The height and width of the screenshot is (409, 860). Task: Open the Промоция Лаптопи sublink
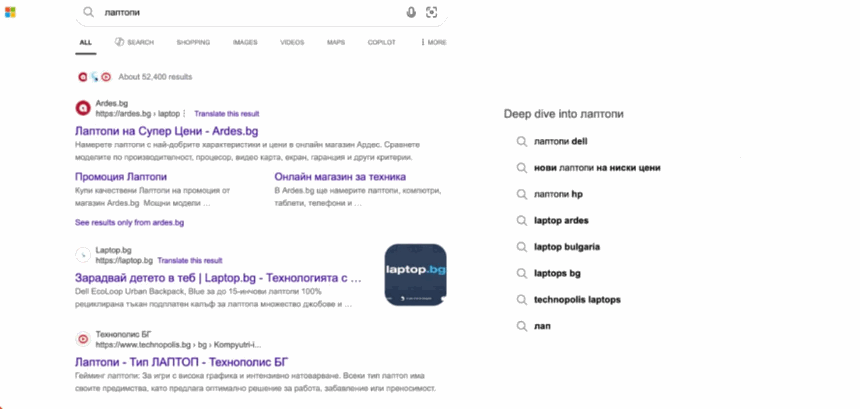coord(121,177)
